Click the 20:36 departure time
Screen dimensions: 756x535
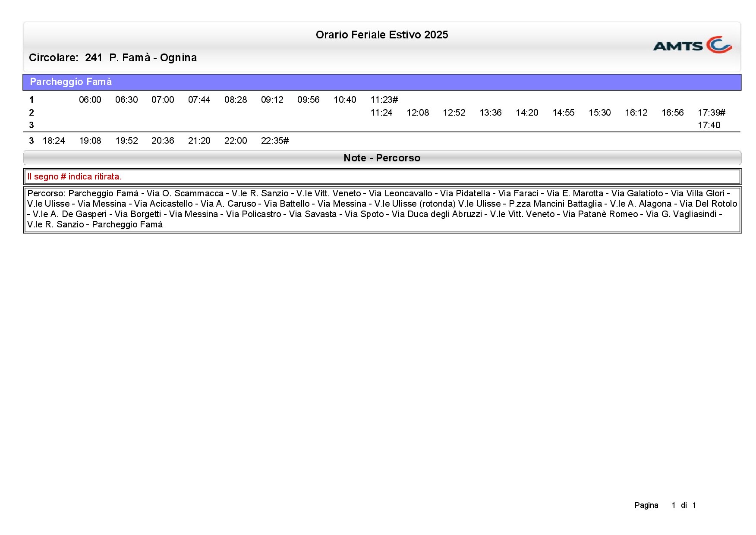(163, 141)
